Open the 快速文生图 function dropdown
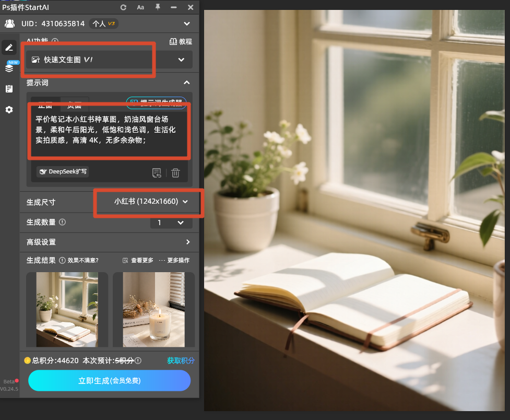Viewport: 510px width, 420px height. pyautogui.click(x=109, y=60)
